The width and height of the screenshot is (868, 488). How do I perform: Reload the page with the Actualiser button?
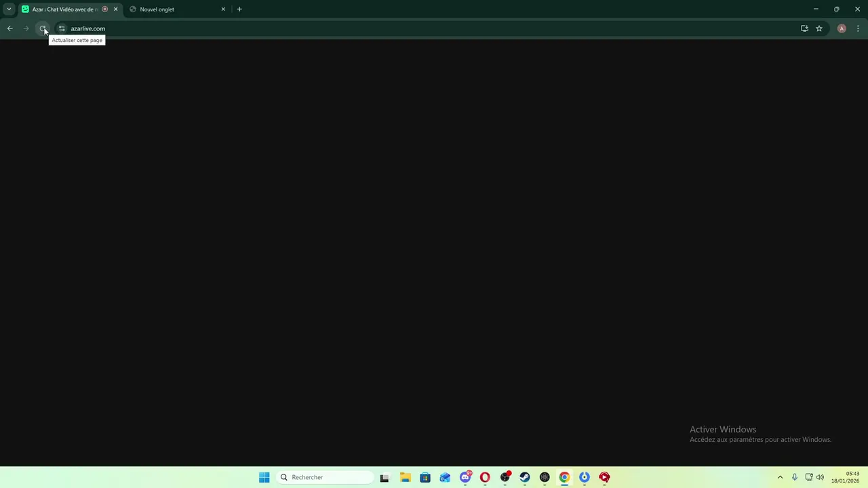click(x=42, y=28)
